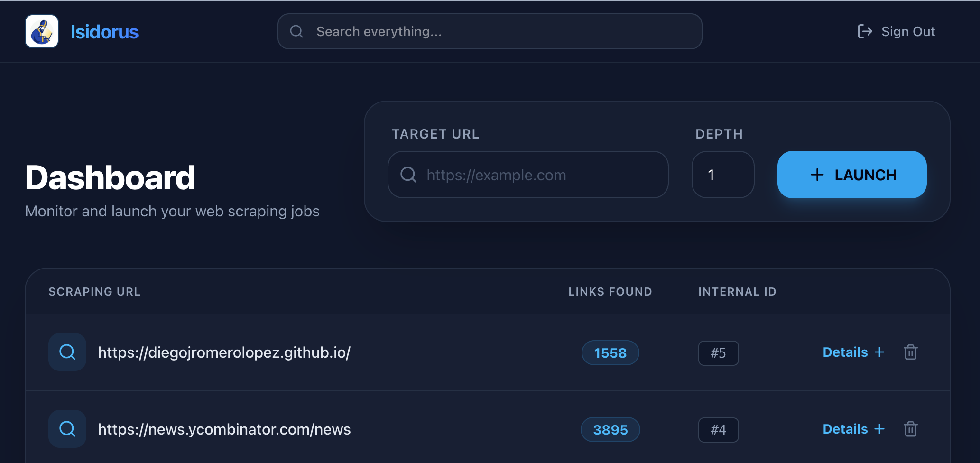Click the search icon beside the ycombinator row
The width and height of the screenshot is (980, 463).
click(x=67, y=429)
